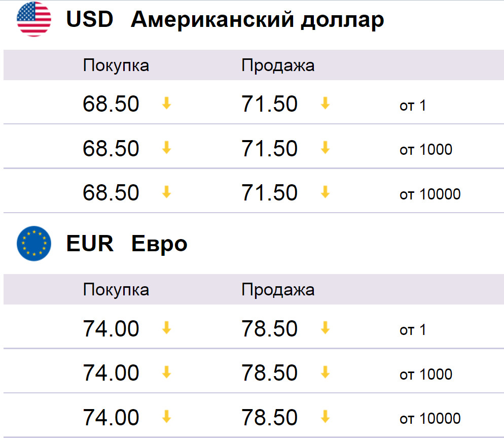
Task: Click the European Union flag icon
Action: [x=34, y=243]
